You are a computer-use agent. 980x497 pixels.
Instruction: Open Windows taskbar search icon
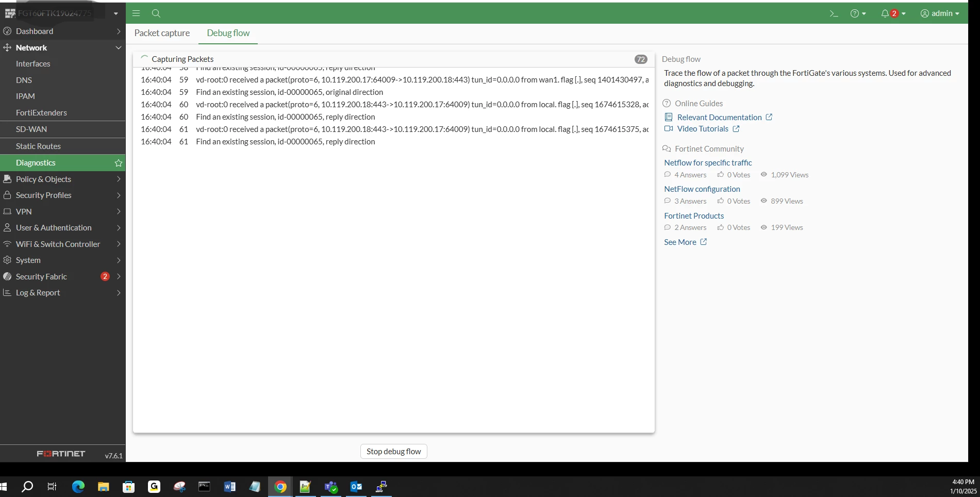pos(27,487)
